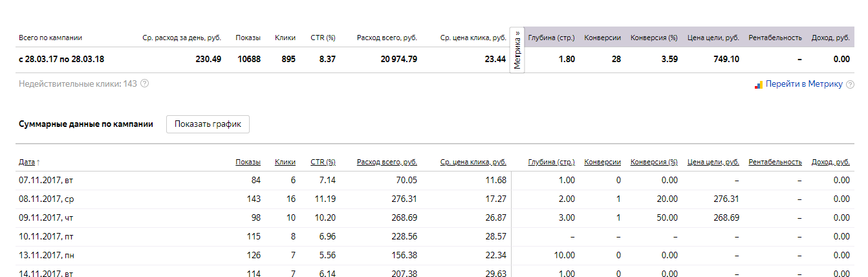
Task: Click the Показать график button
Action: point(208,125)
